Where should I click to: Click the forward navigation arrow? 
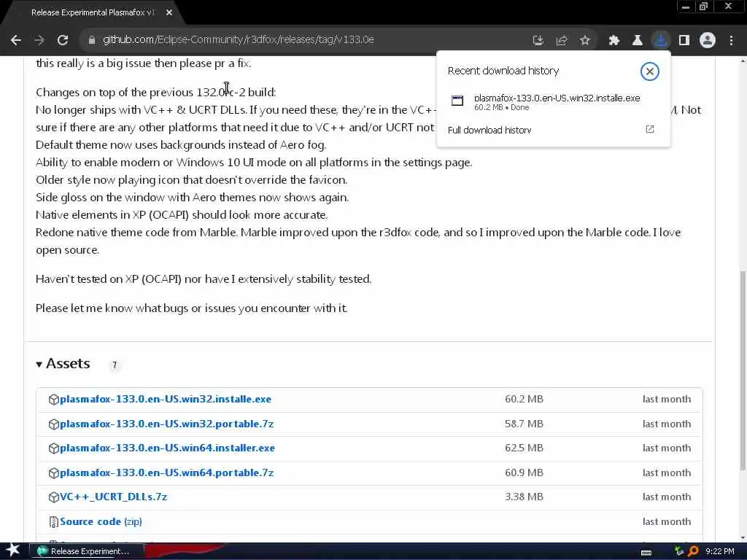click(x=39, y=40)
